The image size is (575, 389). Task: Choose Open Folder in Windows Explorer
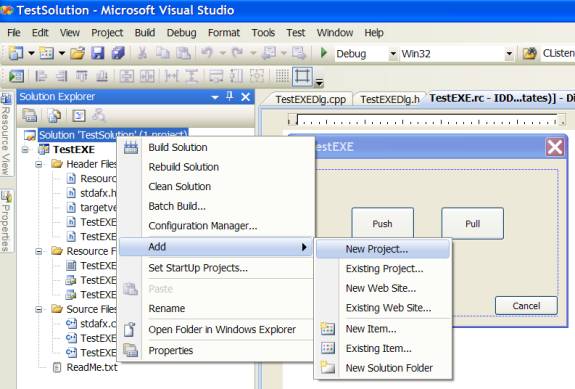pyautogui.click(x=217, y=329)
